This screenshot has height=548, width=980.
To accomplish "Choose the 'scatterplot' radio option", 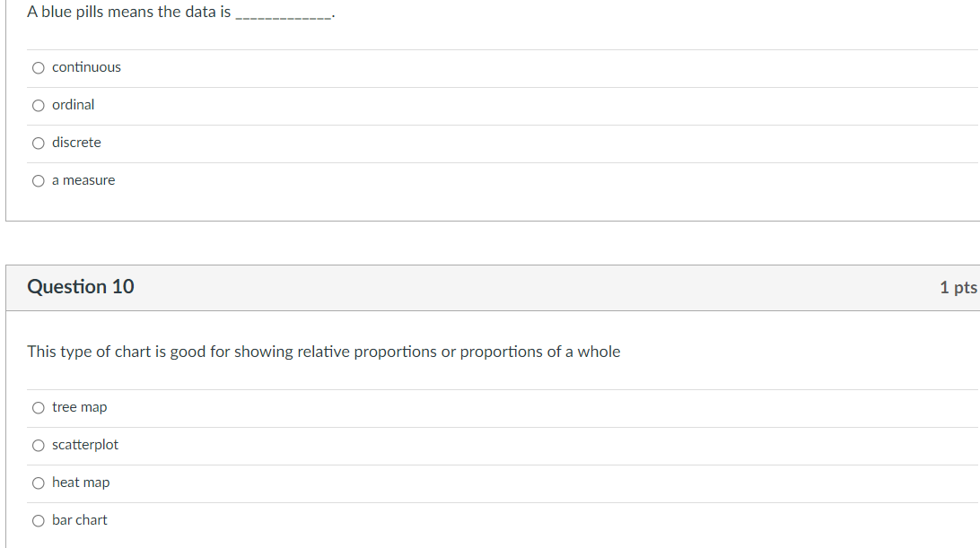I will point(38,446).
